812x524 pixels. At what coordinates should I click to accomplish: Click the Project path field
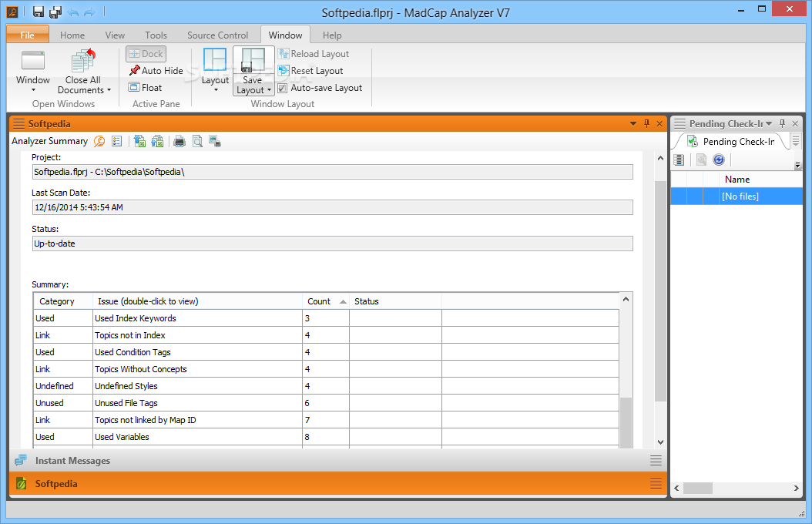pyautogui.click(x=333, y=172)
